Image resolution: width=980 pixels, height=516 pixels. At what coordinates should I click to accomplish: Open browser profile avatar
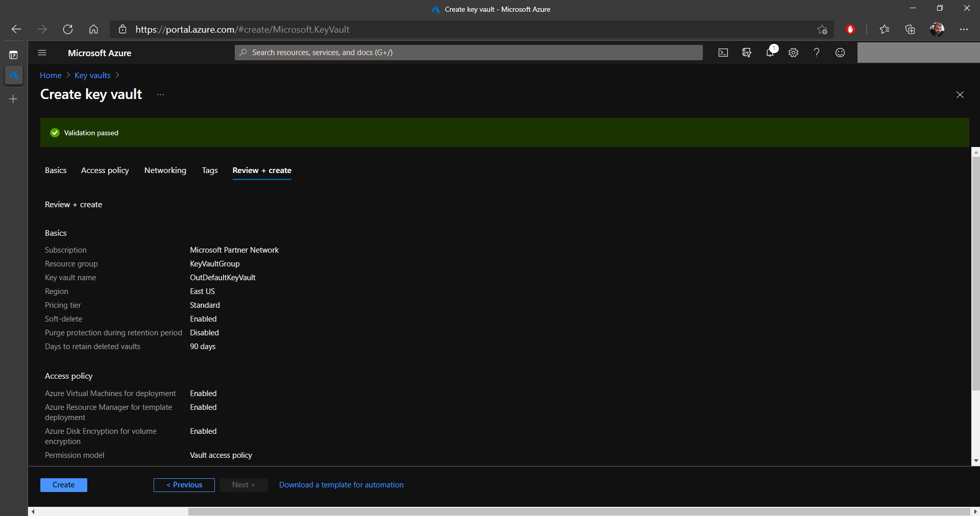pyautogui.click(x=937, y=30)
